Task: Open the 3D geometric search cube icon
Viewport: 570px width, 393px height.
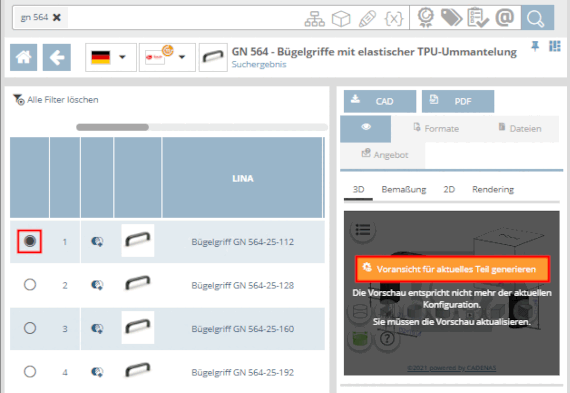Action: click(341, 18)
